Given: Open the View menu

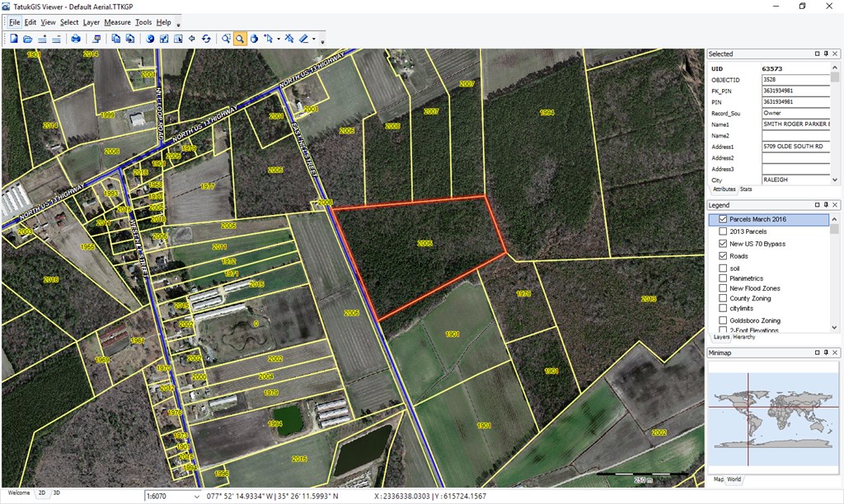Looking at the screenshot, I should (x=48, y=22).
